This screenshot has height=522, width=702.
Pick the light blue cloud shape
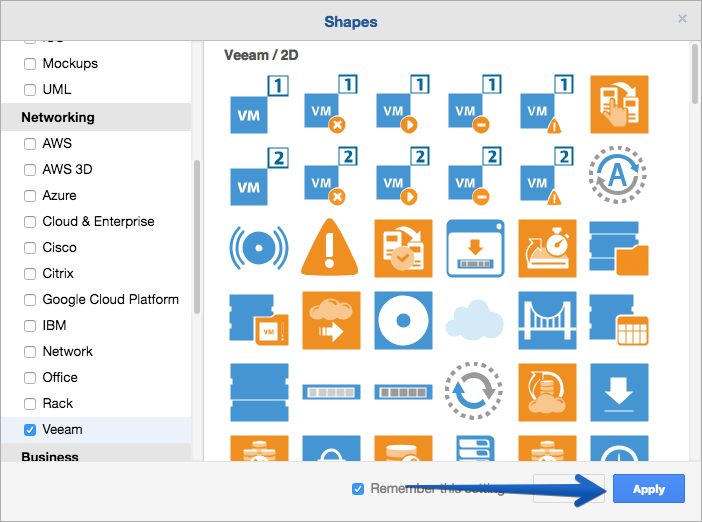[x=475, y=320]
